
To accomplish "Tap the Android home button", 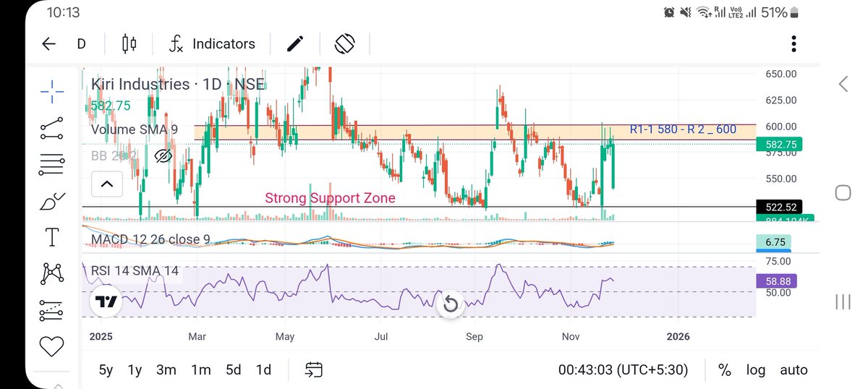I will (x=843, y=193).
